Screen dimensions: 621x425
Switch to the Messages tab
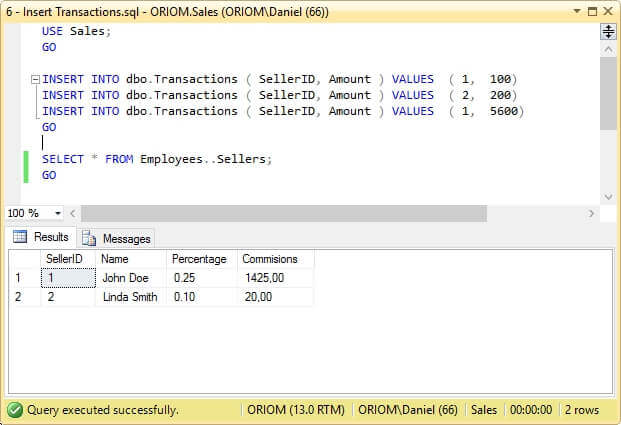pyautogui.click(x=116, y=238)
